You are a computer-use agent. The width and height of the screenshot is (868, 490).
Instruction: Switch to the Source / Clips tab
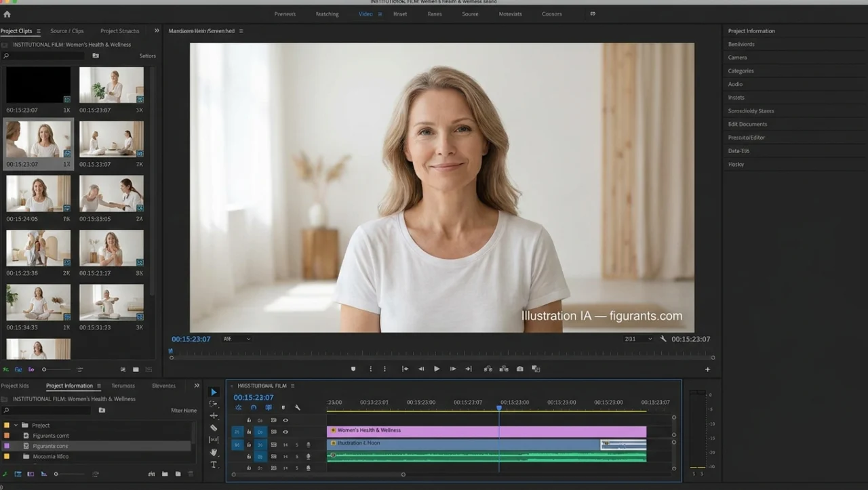pos(66,31)
